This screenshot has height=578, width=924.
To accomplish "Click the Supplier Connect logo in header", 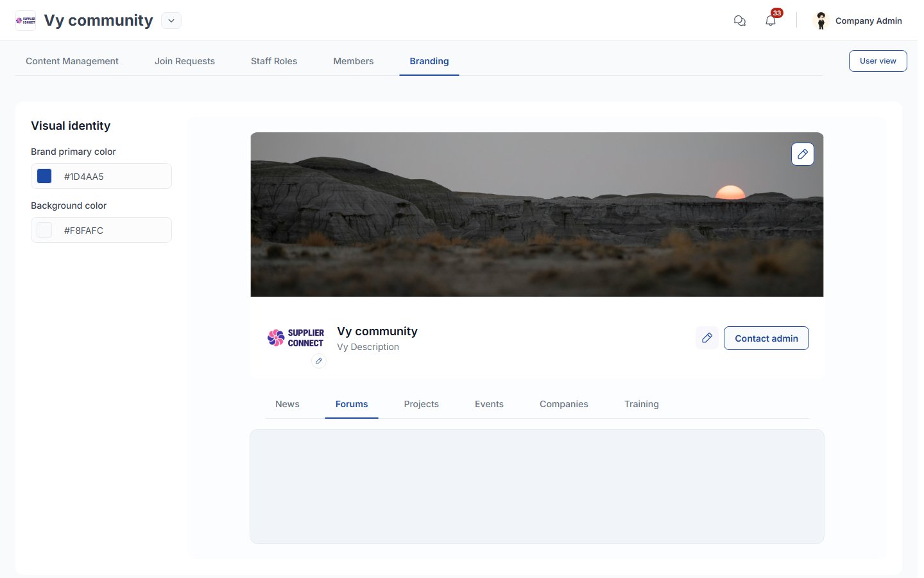I will coord(26,21).
